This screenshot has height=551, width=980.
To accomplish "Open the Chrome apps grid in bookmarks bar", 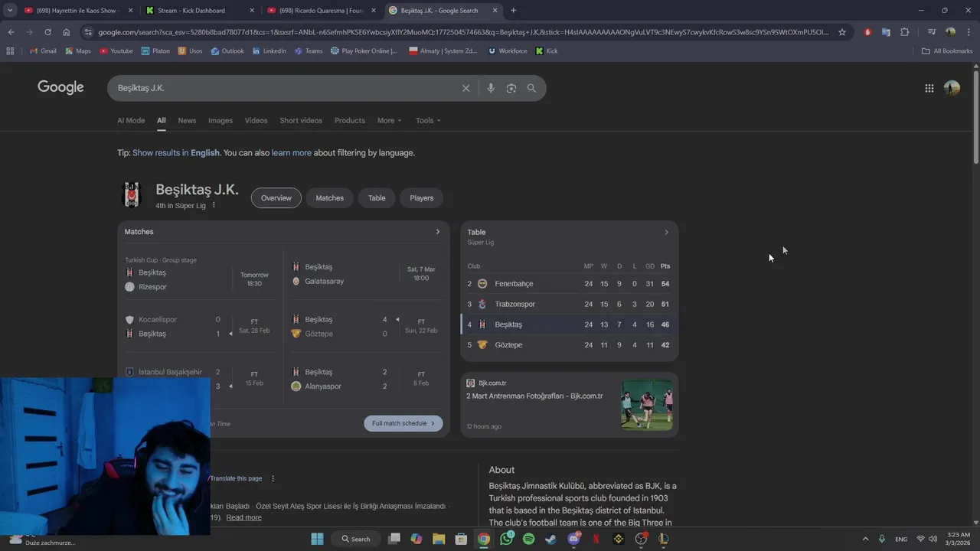I will coord(10,51).
